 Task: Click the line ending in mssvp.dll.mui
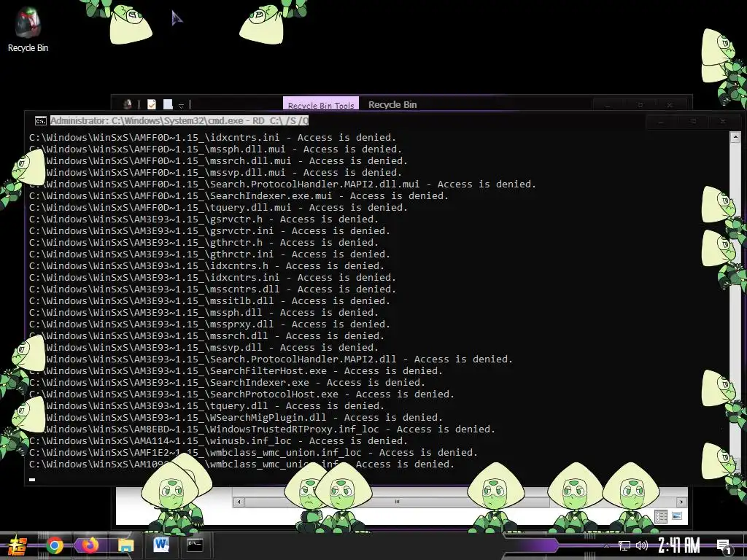[215, 172]
